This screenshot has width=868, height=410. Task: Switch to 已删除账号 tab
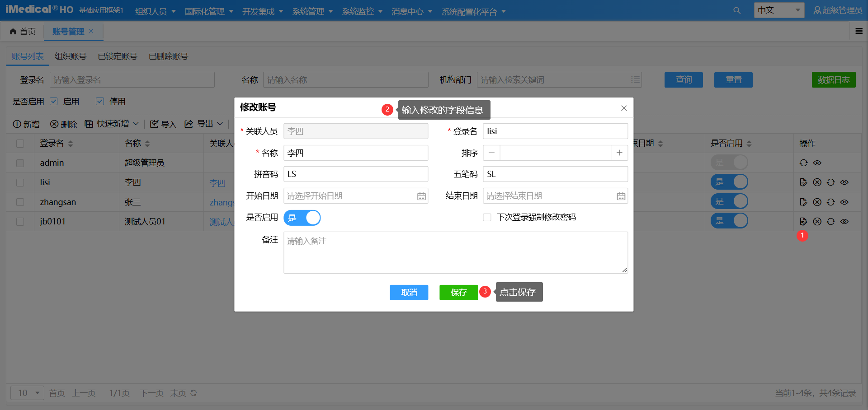(x=168, y=56)
